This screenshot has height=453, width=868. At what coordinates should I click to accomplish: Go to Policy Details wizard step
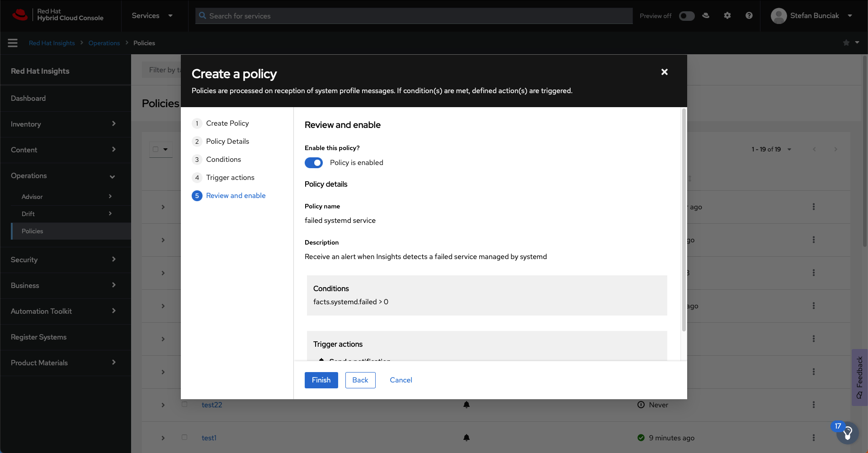click(227, 142)
